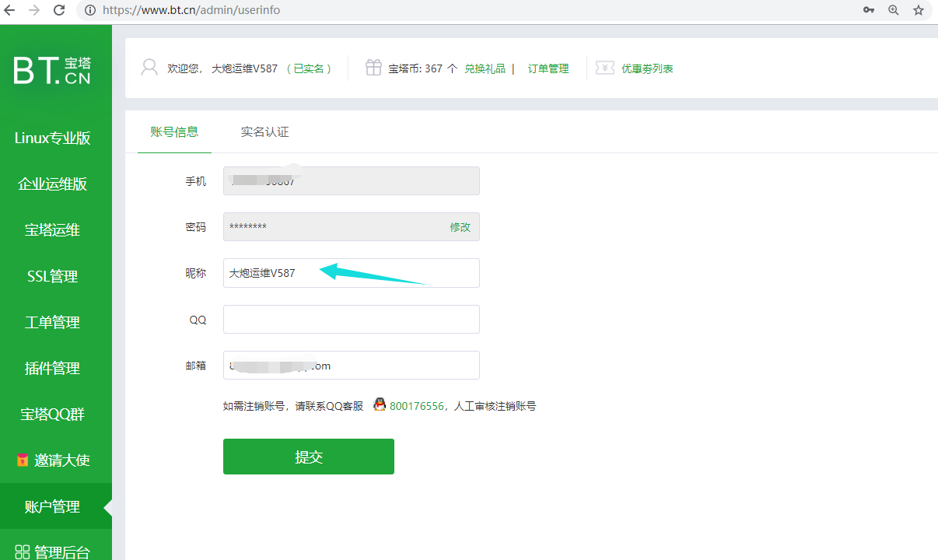Click the QQ penguin icon beside 800176556

coord(380,404)
